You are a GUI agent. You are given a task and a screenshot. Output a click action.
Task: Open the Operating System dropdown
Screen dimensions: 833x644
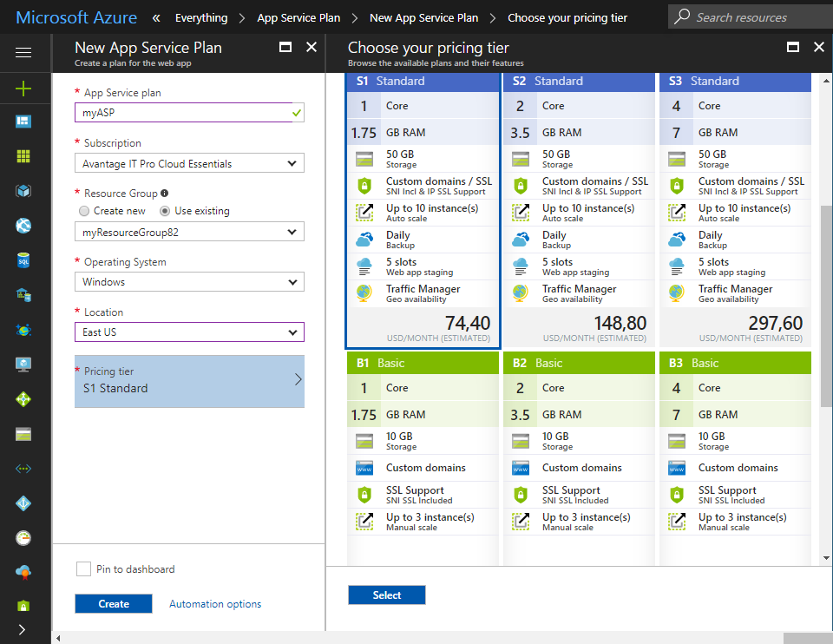click(x=190, y=281)
